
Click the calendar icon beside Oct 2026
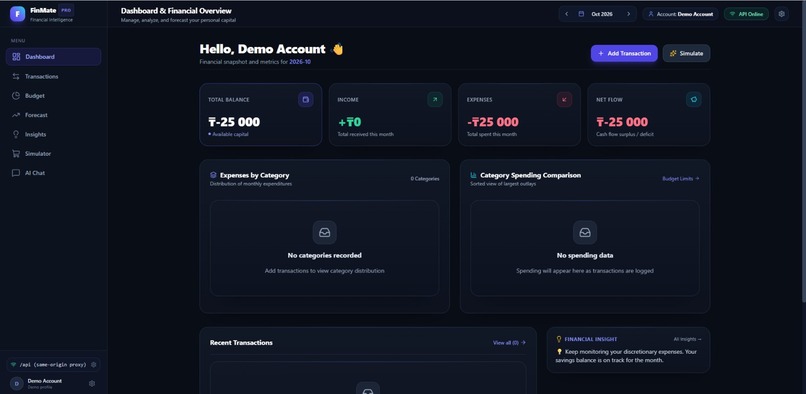(581, 14)
